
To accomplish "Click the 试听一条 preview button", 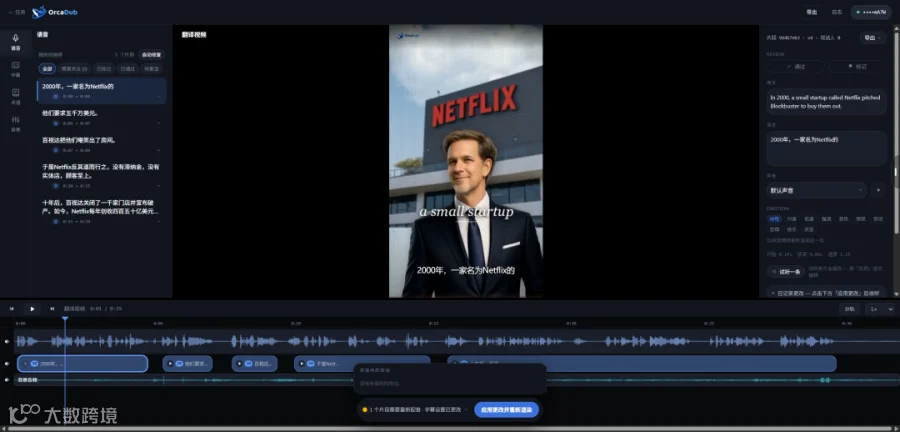I will point(785,272).
